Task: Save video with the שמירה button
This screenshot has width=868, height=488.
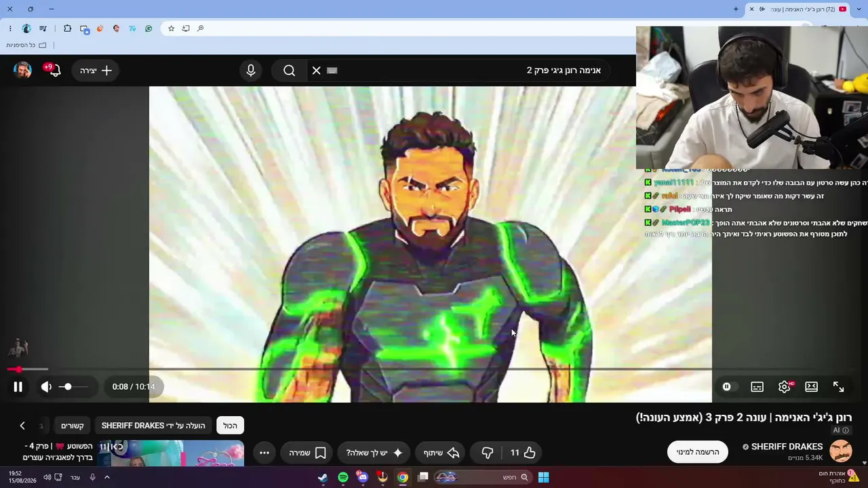Action: click(x=307, y=453)
